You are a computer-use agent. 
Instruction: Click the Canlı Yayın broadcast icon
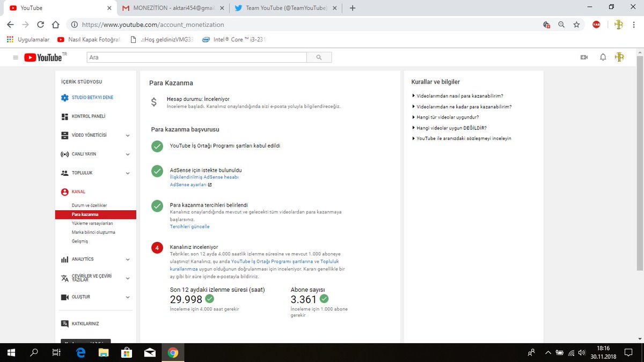pyautogui.click(x=65, y=154)
